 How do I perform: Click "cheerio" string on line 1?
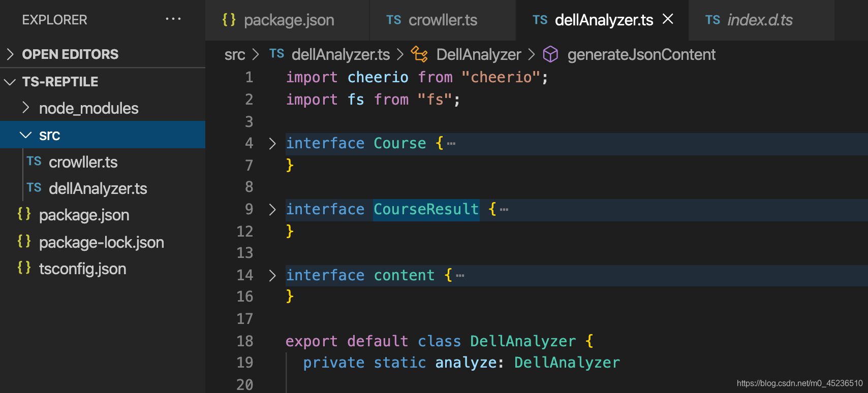(501, 77)
